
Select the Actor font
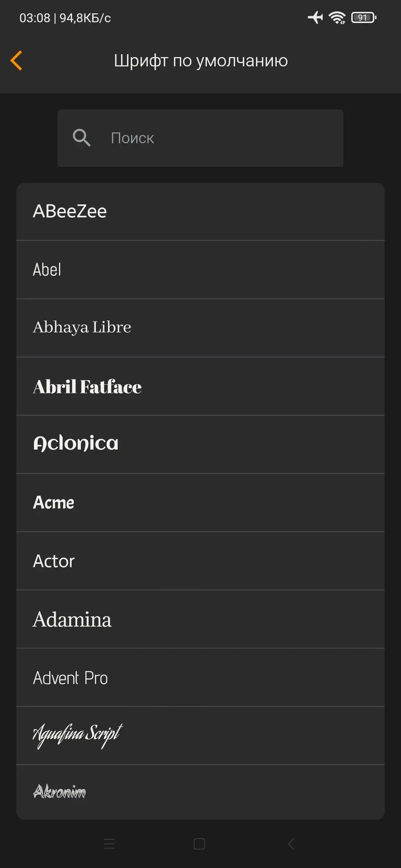[x=200, y=561]
